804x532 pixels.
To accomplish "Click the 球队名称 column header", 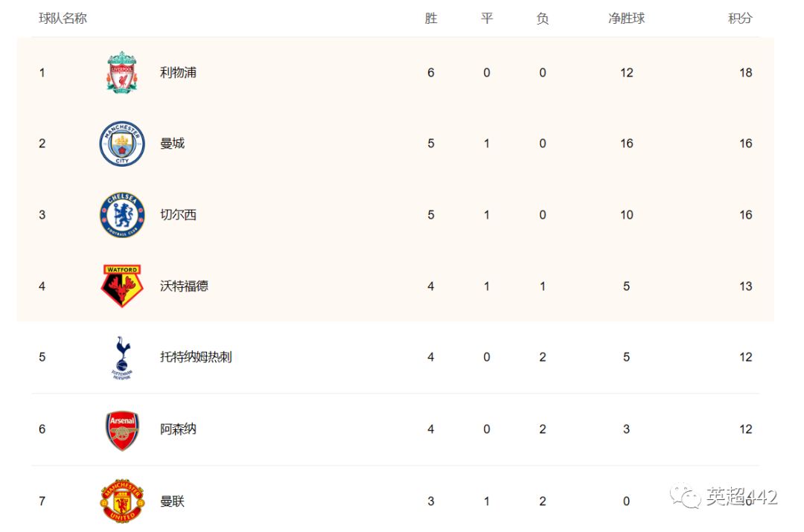I will tap(63, 18).
